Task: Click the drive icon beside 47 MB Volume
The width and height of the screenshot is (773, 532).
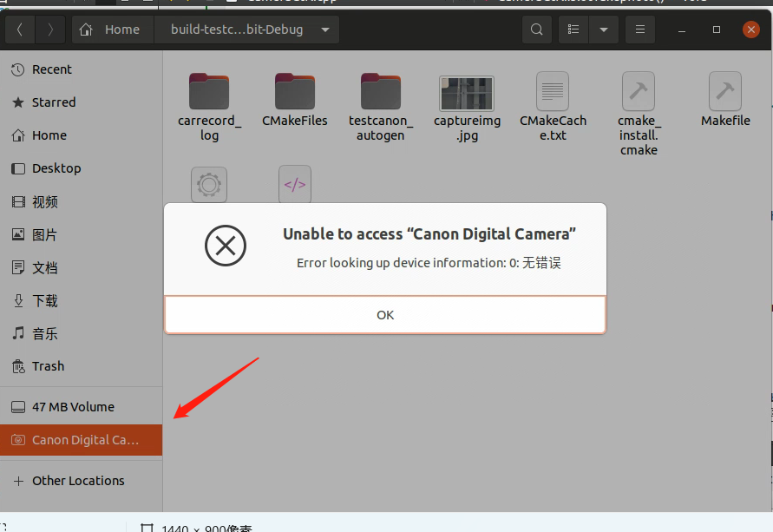Action: click(18, 407)
